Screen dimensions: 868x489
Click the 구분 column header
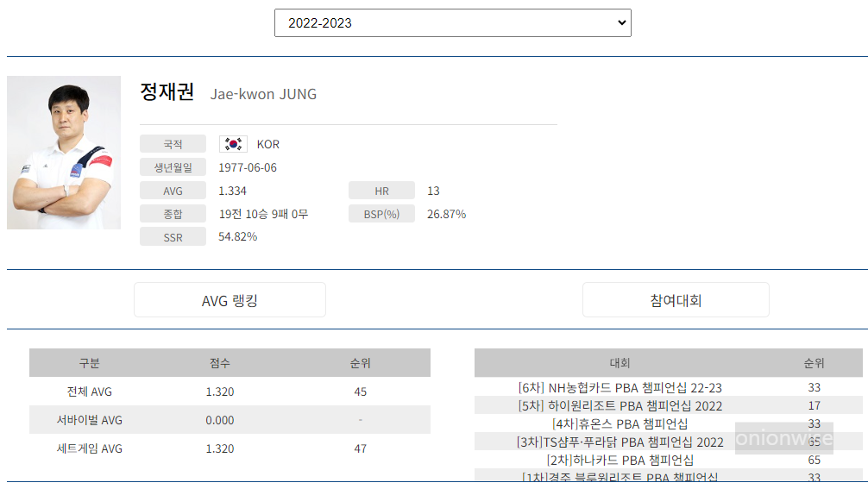click(89, 363)
